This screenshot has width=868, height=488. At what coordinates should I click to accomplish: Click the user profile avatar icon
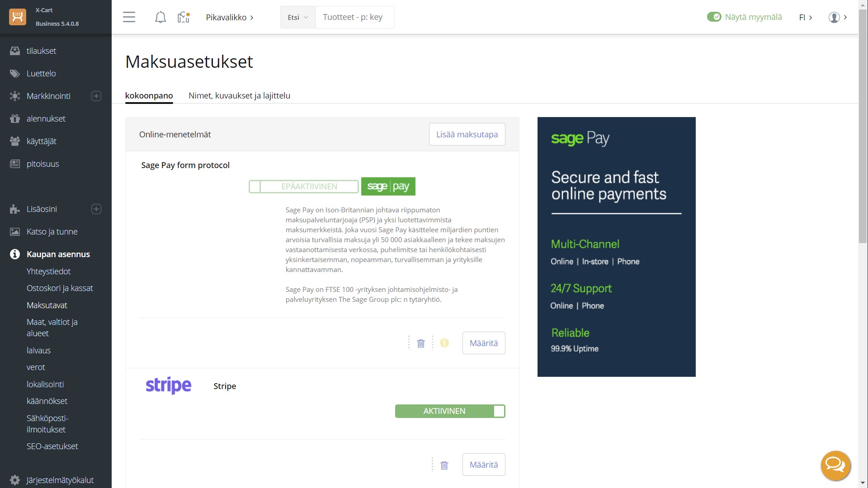[x=834, y=17]
